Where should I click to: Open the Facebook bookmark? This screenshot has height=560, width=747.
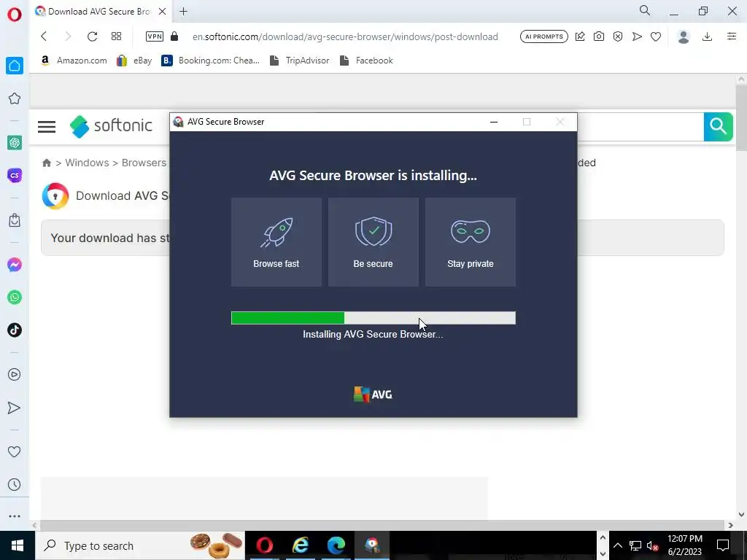[x=366, y=61]
